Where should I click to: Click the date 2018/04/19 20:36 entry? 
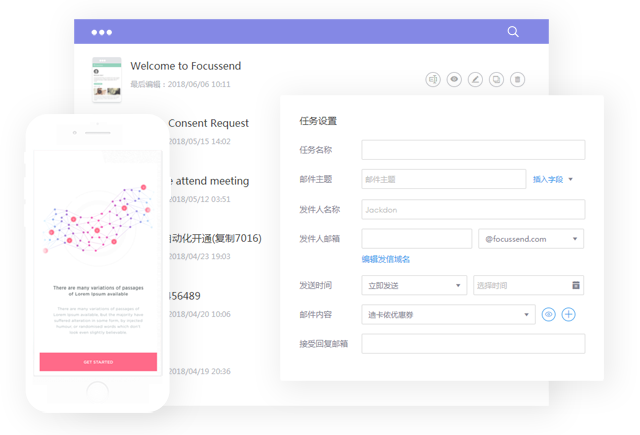point(200,371)
